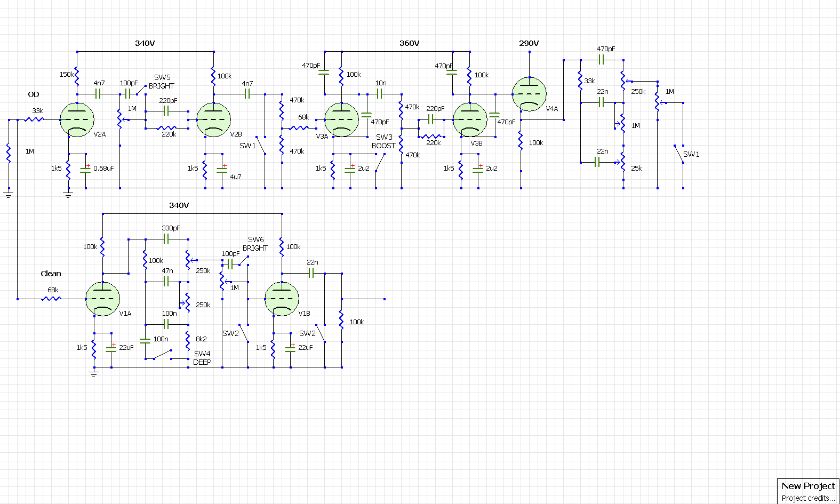Click the 360V supply label
Image resolution: width=840 pixels, height=504 pixels.
coord(409,43)
